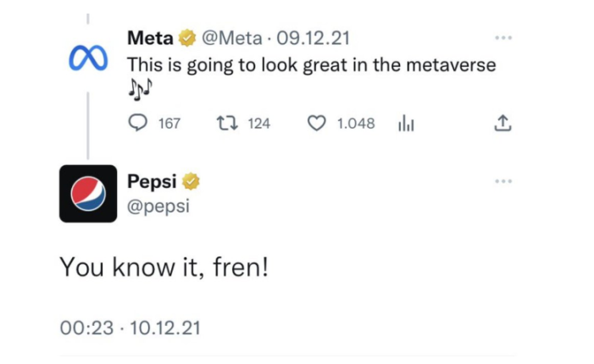Open Pepsi's profile picture
This screenshot has width=594, height=364.
pos(88,193)
